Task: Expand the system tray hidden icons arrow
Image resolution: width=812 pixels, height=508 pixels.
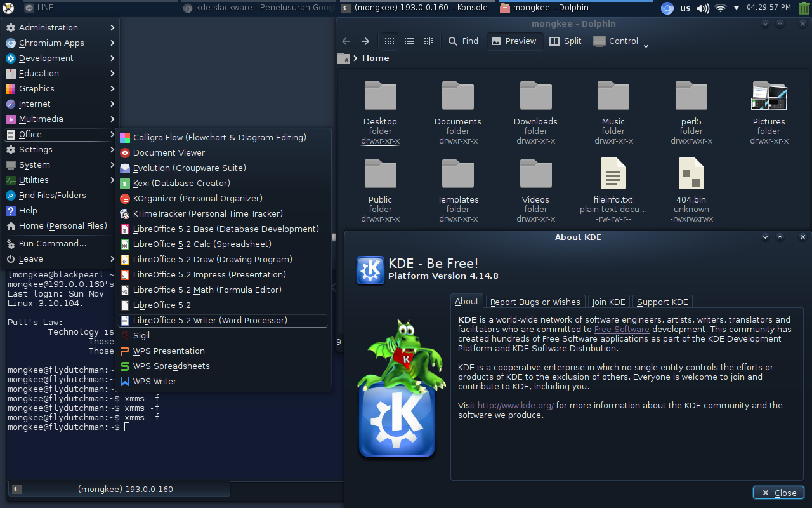Action: click(737, 8)
